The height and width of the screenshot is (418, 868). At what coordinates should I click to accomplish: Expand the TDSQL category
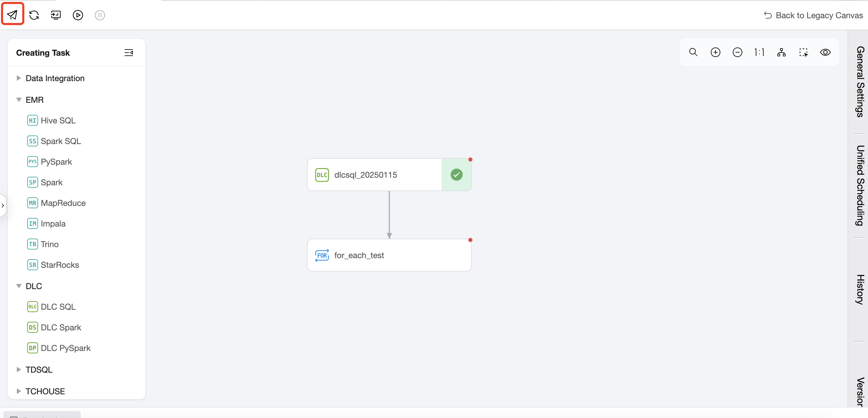point(19,370)
